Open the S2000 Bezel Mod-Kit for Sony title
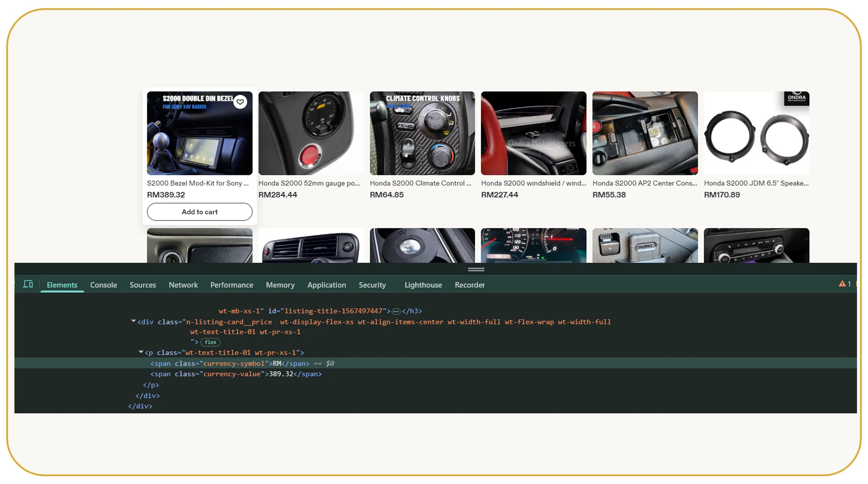 pos(198,183)
